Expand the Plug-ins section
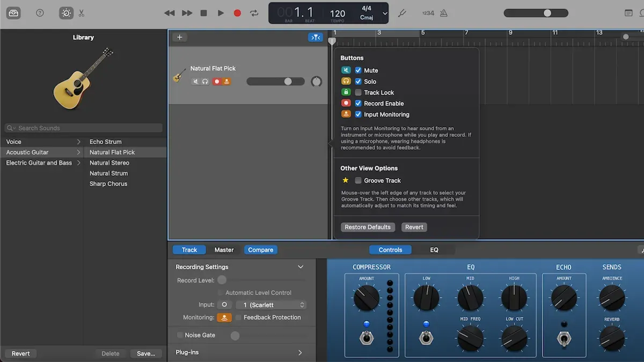This screenshot has height=362, width=644. pos(300,352)
